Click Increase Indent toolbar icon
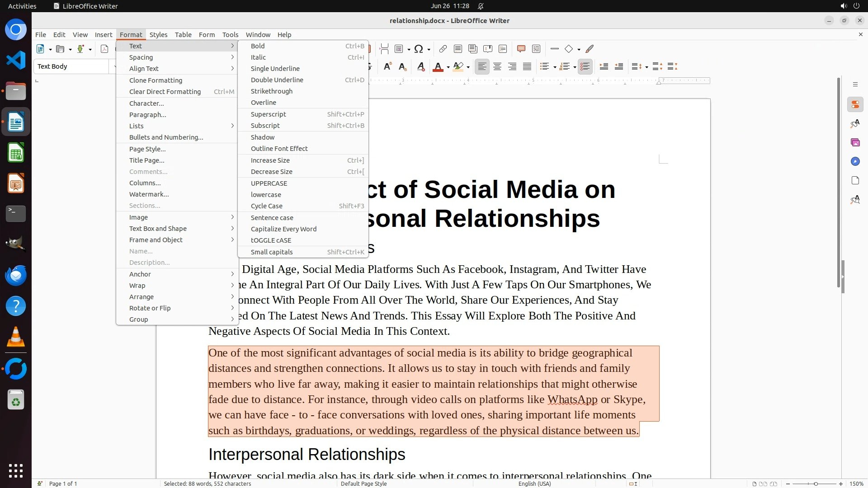This screenshot has width=868, height=488. point(604,67)
